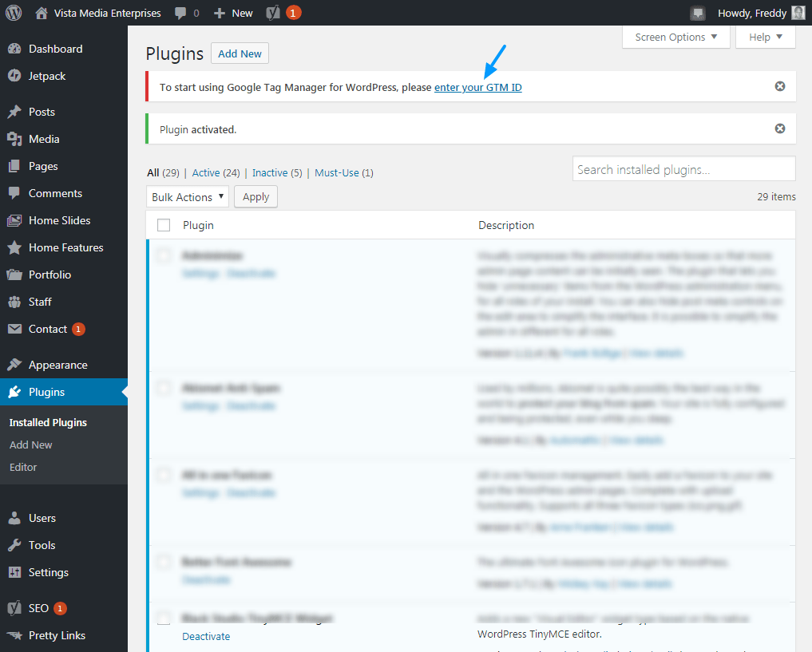
Task: Click the Portfolio folder icon
Action: pos(14,275)
